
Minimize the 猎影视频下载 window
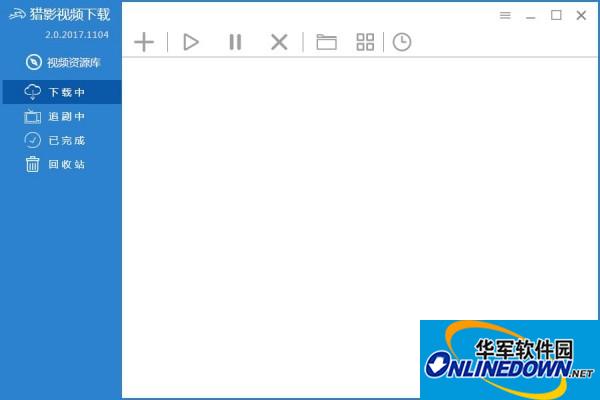[x=531, y=17]
